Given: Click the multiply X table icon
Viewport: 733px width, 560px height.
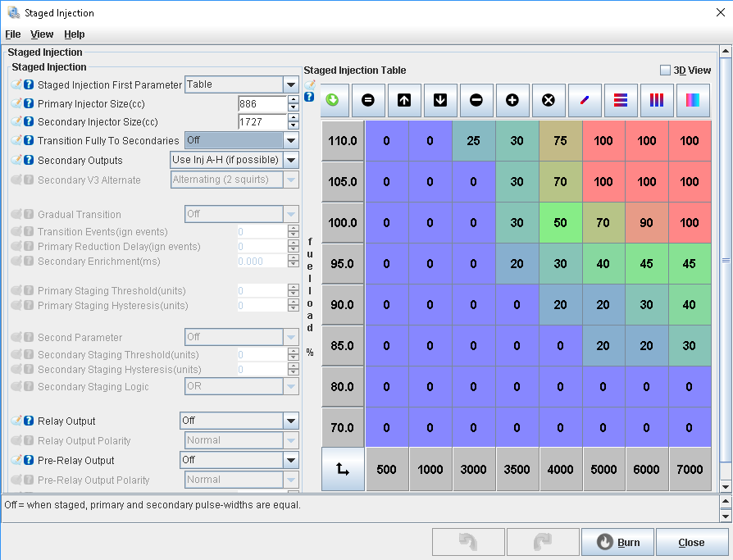Looking at the screenshot, I should pyautogui.click(x=549, y=100).
